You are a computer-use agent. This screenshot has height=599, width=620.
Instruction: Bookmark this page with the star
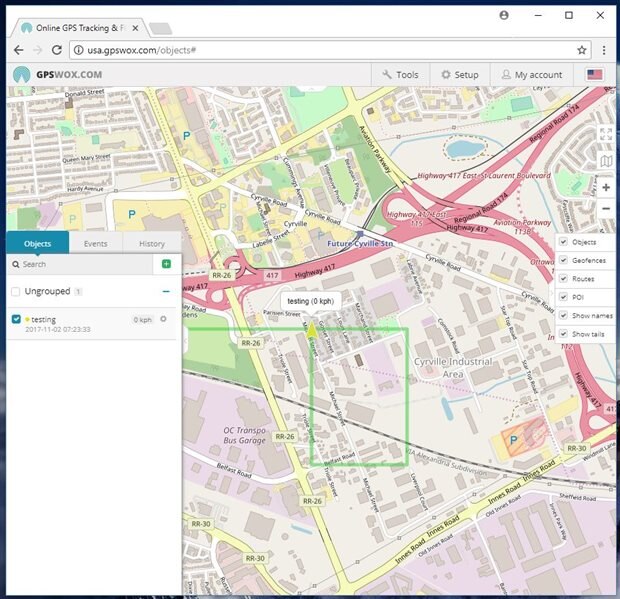582,49
